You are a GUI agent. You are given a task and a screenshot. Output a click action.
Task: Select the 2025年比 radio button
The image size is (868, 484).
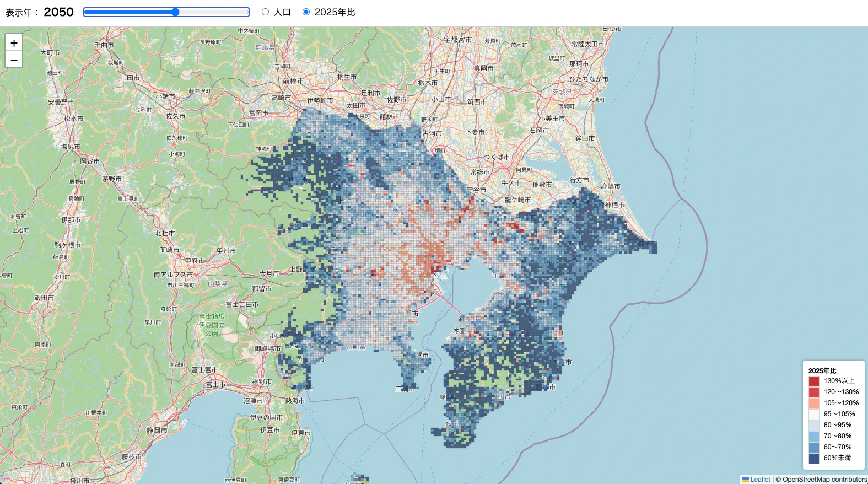[306, 12]
